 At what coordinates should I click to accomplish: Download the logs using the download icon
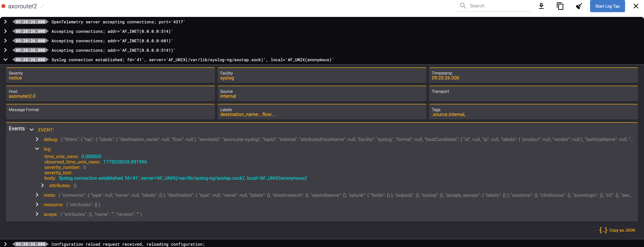click(x=541, y=6)
